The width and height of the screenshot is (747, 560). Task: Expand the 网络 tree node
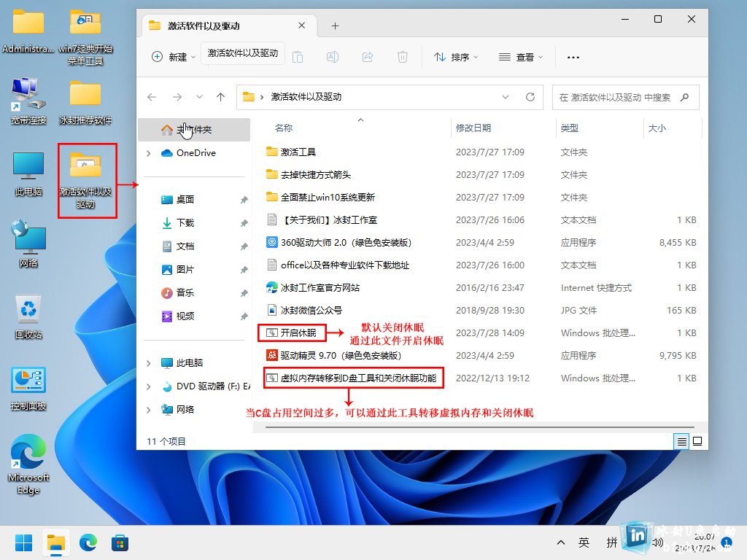click(149, 410)
